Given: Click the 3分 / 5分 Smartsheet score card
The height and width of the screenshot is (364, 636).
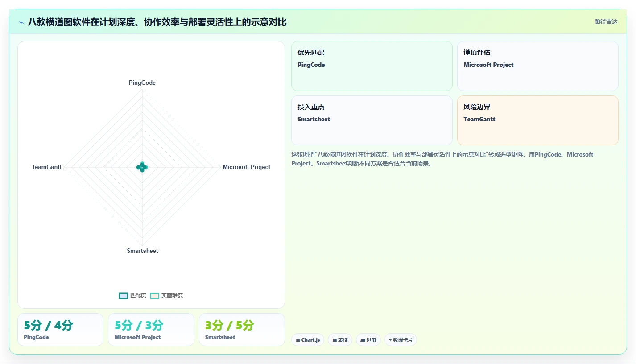Looking at the screenshot, I should click(242, 330).
